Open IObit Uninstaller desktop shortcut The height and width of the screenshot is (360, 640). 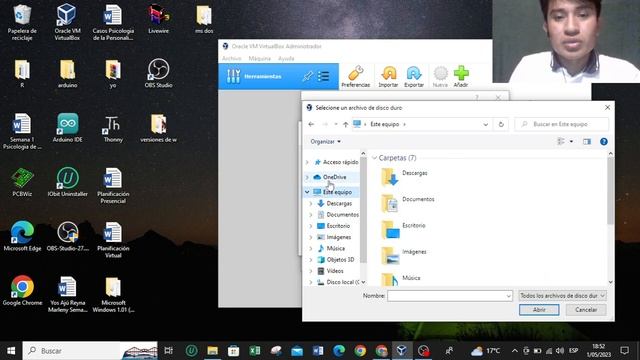click(x=67, y=182)
